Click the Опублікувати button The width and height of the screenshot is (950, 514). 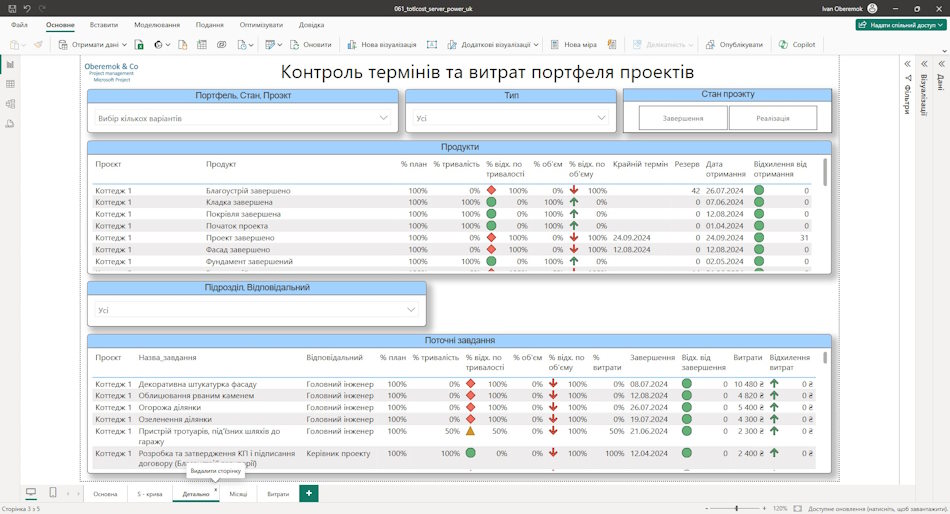coord(734,44)
